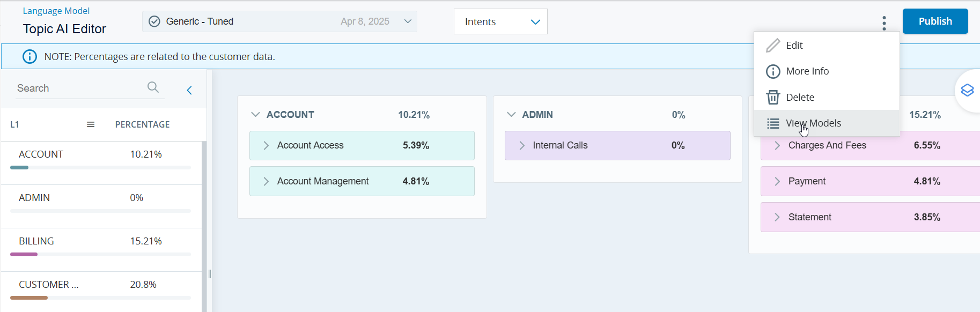This screenshot has height=312, width=980.
Task: Choose View Models in the menu
Action: pyautogui.click(x=813, y=123)
